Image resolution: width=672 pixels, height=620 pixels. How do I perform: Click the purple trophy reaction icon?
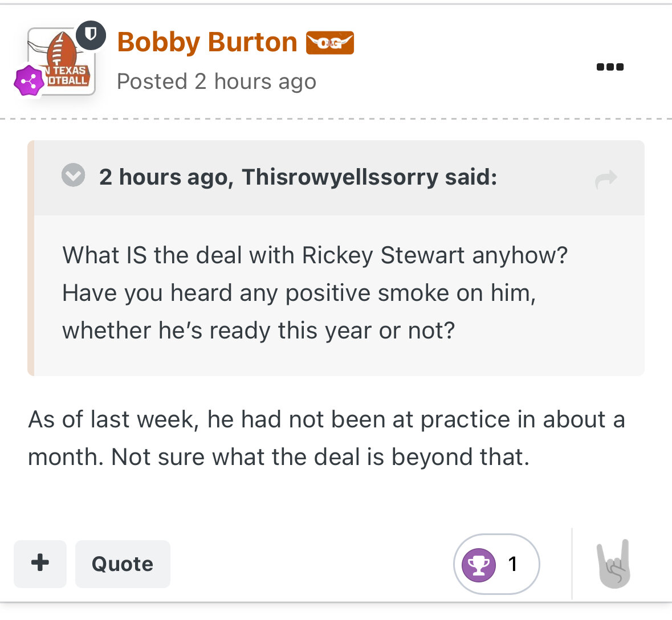click(x=478, y=565)
